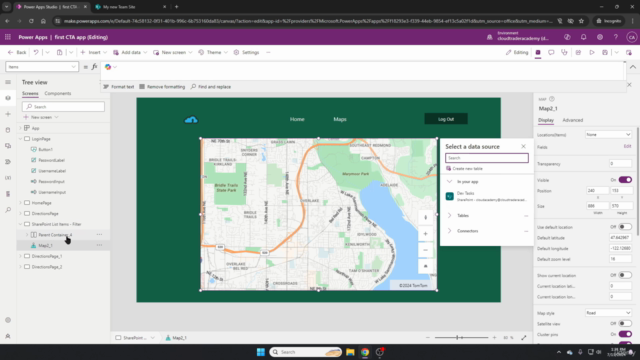The width and height of the screenshot is (640, 360).
Task: Open the Insert menu
Action: click(93, 52)
